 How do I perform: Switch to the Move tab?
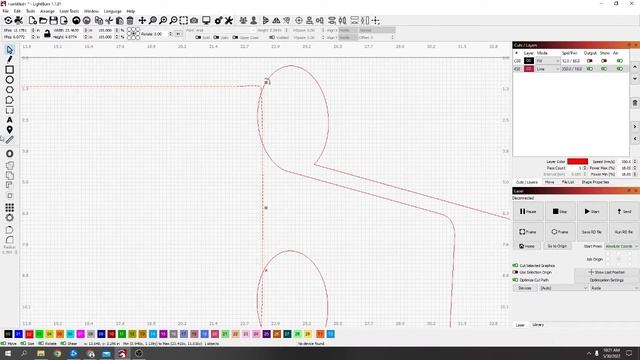click(x=549, y=182)
